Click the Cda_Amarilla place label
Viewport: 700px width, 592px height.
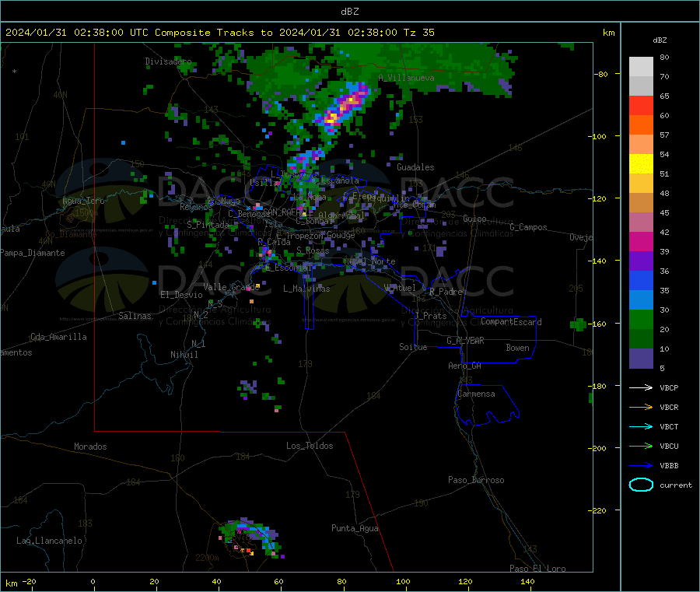(58, 337)
